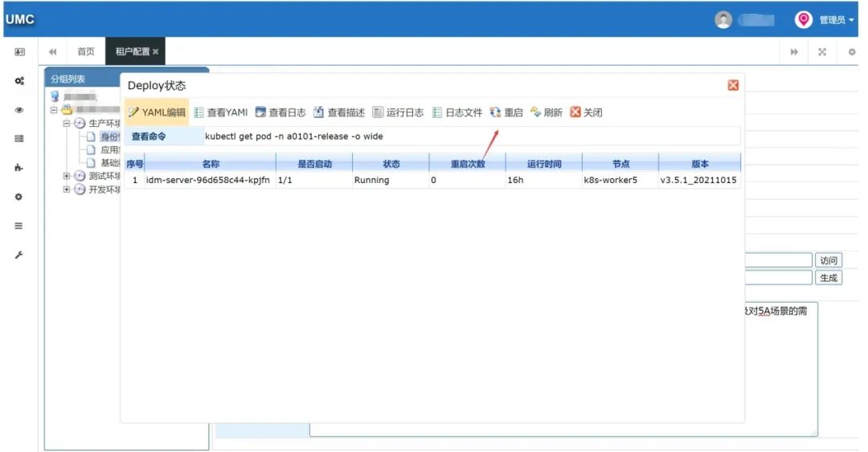
Task: Expand the 测试环境 tree node
Action: (x=67, y=176)
